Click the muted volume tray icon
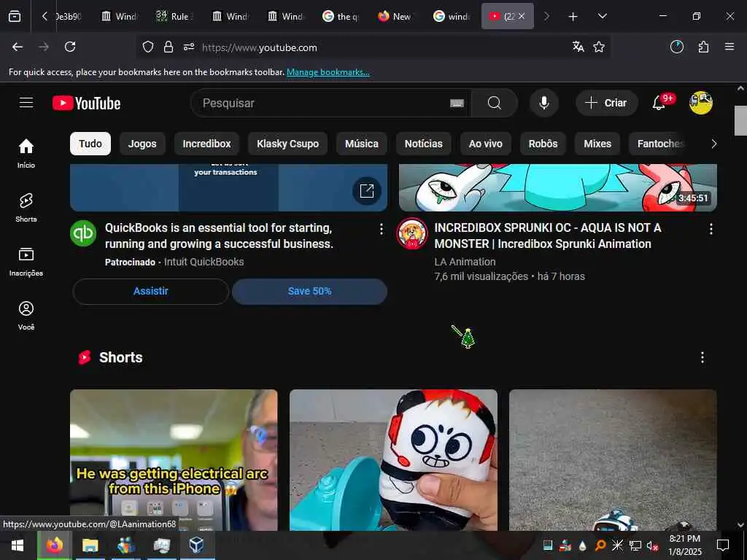Screen dimensions: 747x560 pyautogui.click(x=652, y=545)
